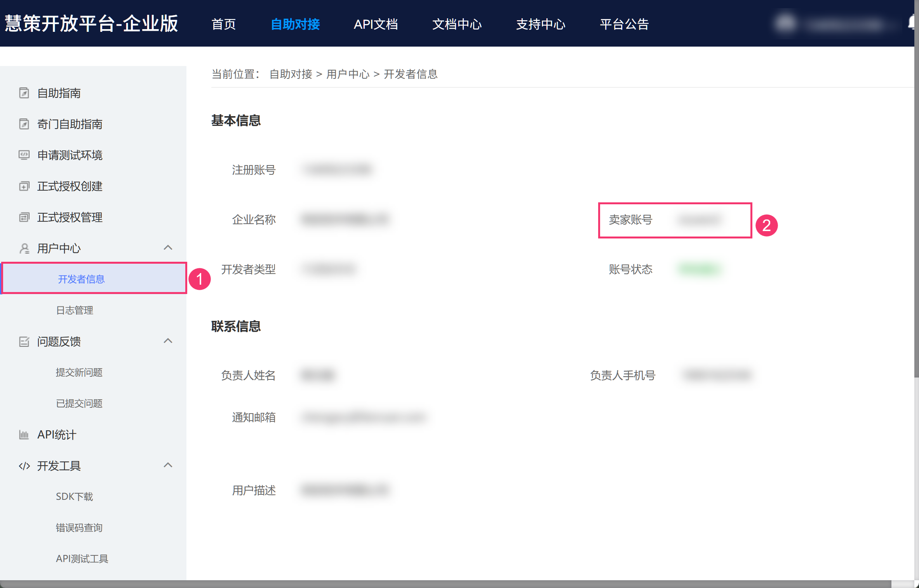Image resolution: width=919 pixels, height=588 pixels.
Task: Click the 开发工具 code brackets icon
Action: (24, 466)
